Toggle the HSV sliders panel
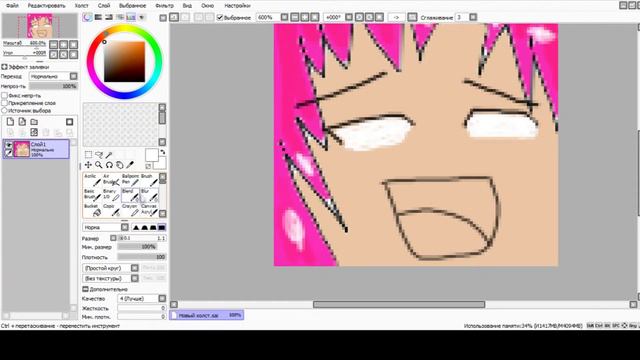640x360 pixels. pos(109,17)
